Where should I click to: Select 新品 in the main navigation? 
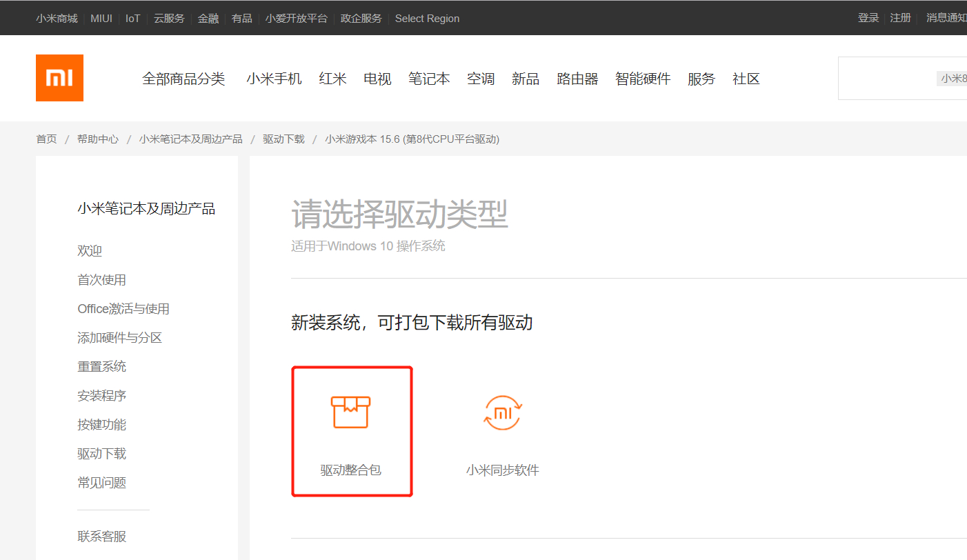click(x=526, y=79)
